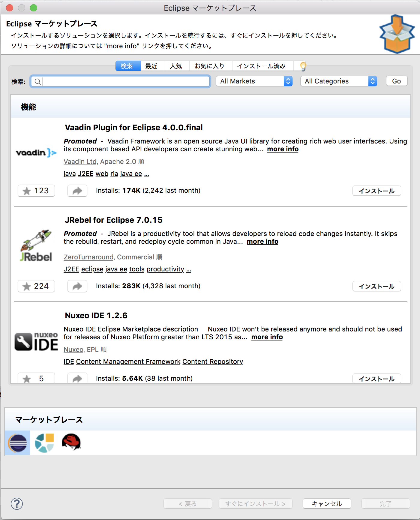Screen dimensions: 420x520
Task: Click the Nuxeo IDE 1.2.6 title
Action: point(96,316)
